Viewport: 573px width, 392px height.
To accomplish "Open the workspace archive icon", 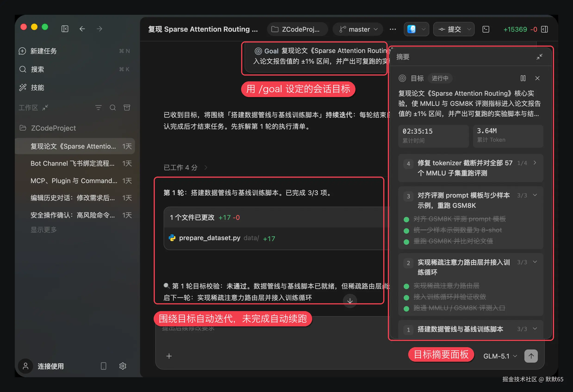I will [127, 108].
